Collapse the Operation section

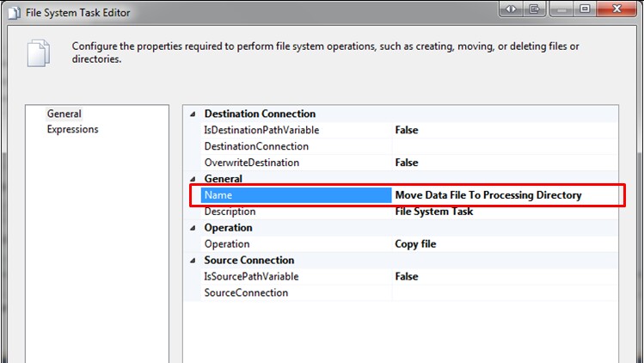pyautogui.click(x=192, y=228)
